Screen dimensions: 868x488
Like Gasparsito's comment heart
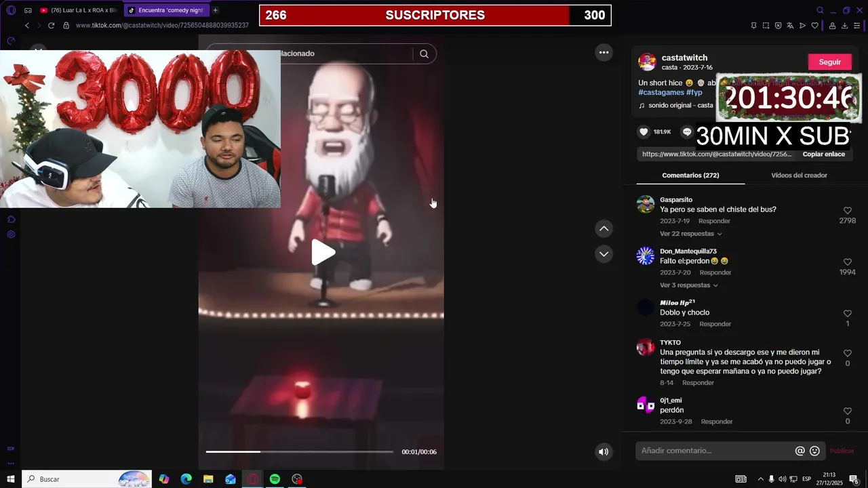pyautogui.click(x=848, y=211)
